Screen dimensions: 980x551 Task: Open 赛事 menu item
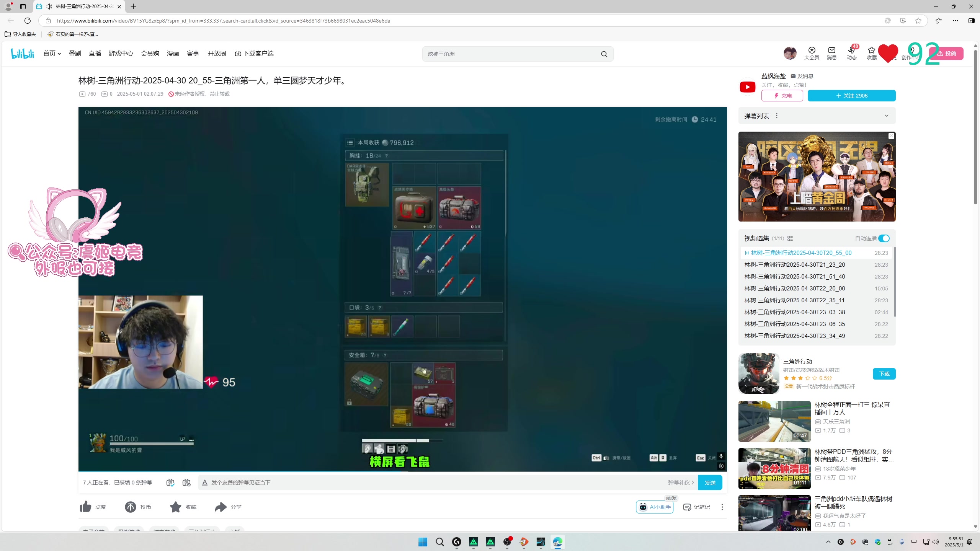pos(193,54)
